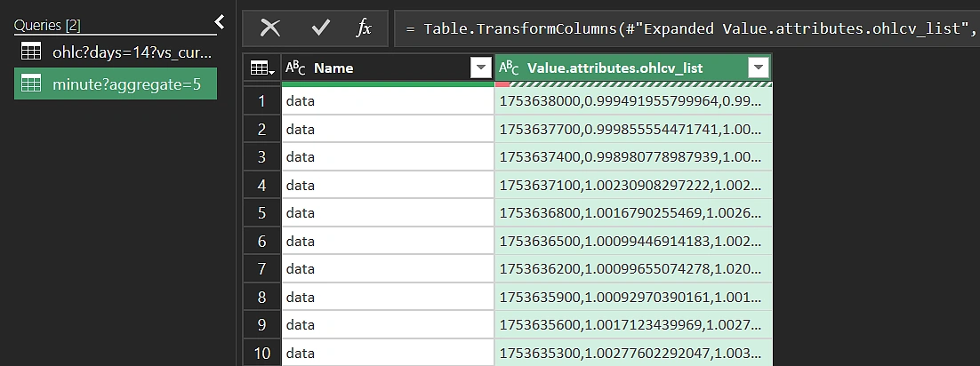The height and width of the screenshot is (366, 980).
Task: Open the table menu icon in grid corner
Action: click(261, 68)
